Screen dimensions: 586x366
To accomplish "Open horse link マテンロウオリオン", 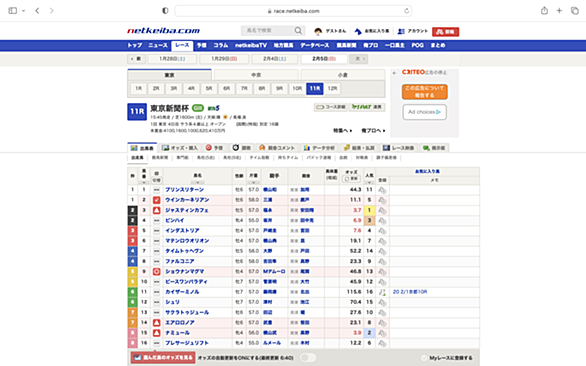I will 187,241.
